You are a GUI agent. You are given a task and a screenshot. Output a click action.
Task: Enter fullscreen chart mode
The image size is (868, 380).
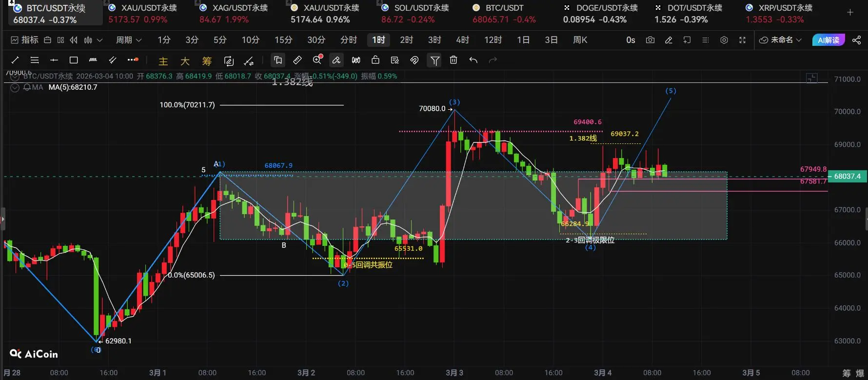tap(742, 40)
